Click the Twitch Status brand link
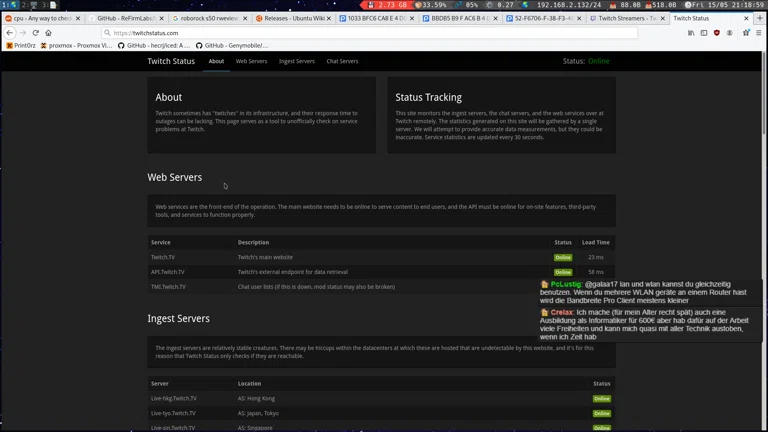Image resolution: width=768 pixels, height=432 pixels. coord(171,61)
